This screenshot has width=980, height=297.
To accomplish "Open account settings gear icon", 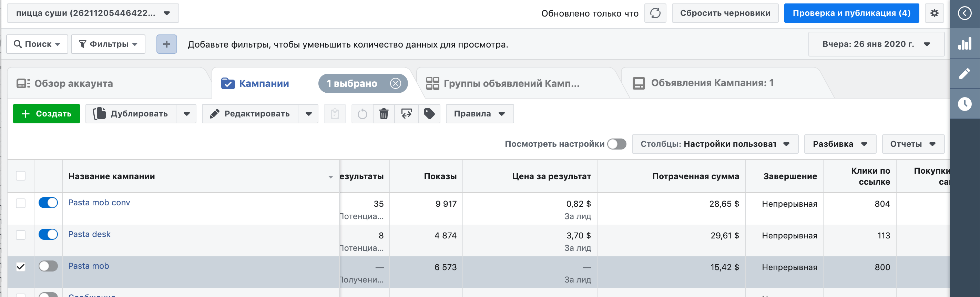I will point(935,13).
